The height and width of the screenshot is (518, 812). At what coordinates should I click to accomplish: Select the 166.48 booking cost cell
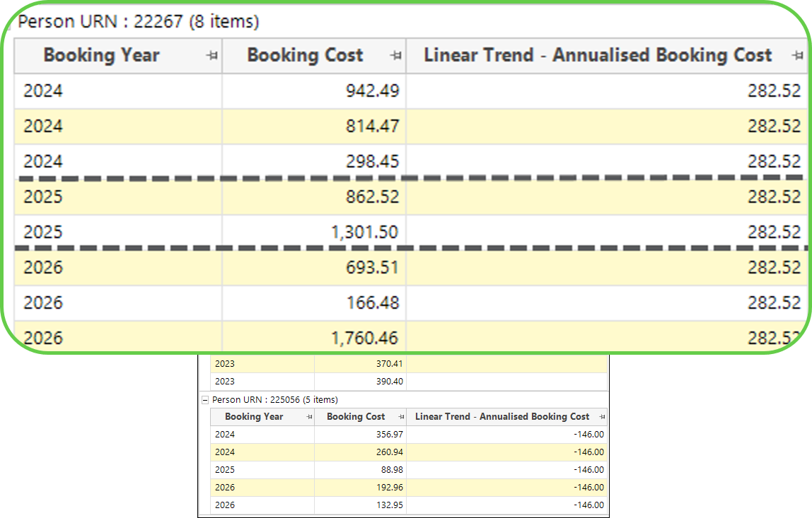(314, 302)
